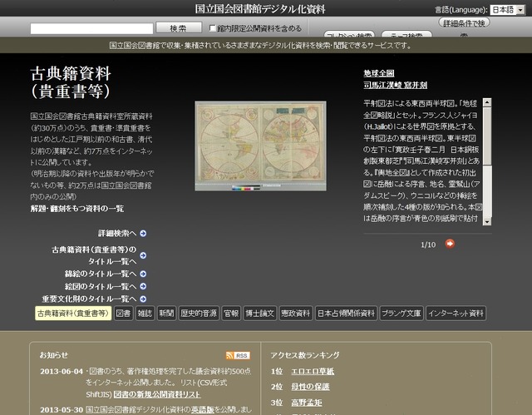Click arrow icon beside 詳細検索へ
The height and width of the screenshot is (415, 532).
click(143, 234)
